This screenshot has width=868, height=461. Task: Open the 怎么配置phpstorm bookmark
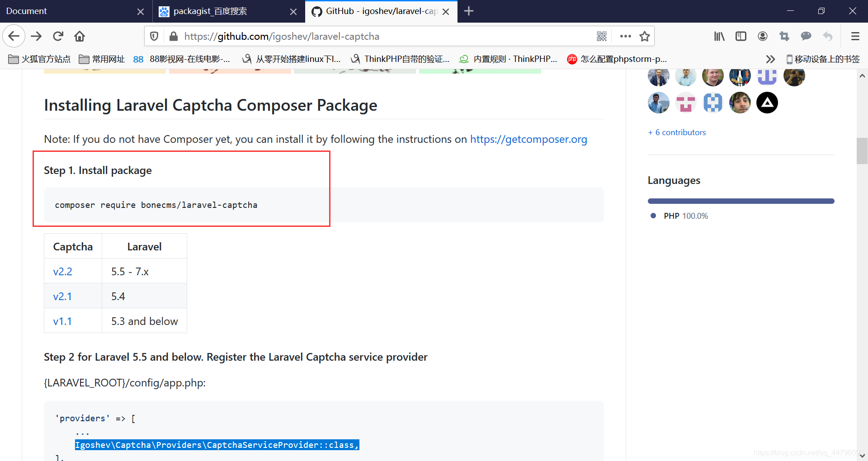617,59
